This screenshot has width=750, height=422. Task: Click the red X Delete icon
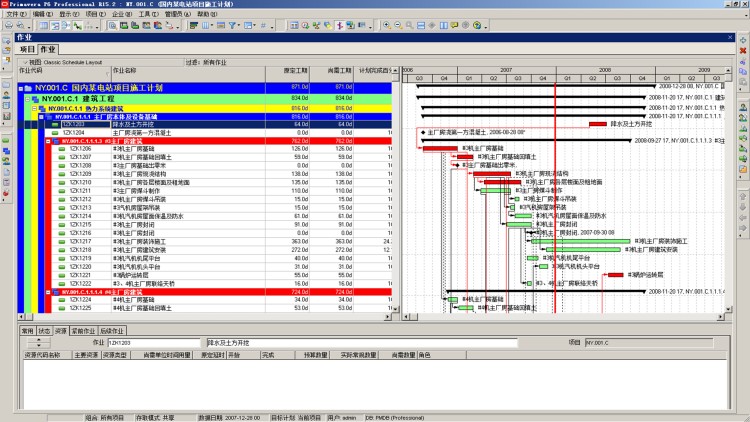click(743, 51)
